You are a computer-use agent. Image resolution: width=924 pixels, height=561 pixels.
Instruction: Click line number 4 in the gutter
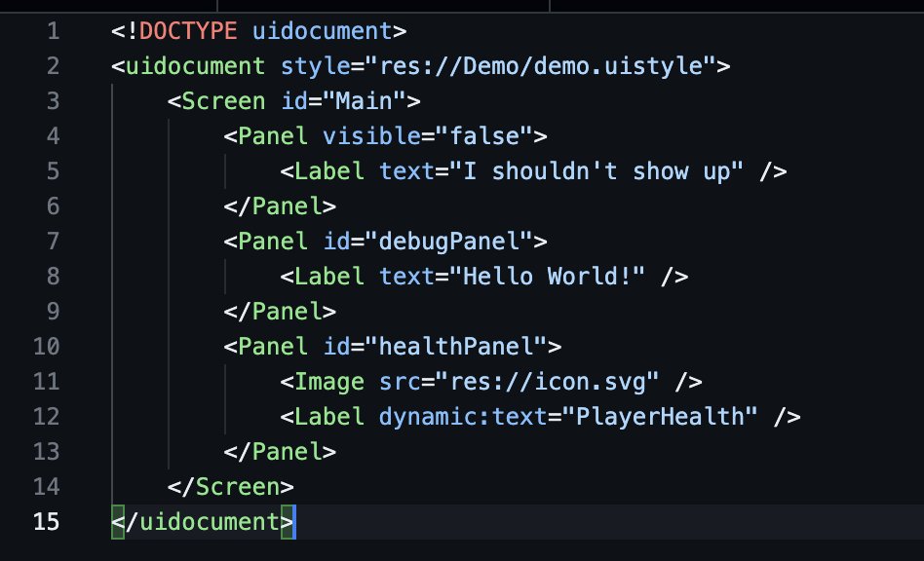[x=53, y=136]
